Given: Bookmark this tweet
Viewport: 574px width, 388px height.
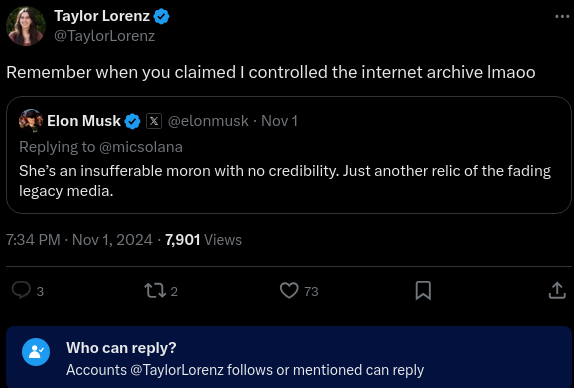Looking at the screenshot, I should [x=423, y=291].
